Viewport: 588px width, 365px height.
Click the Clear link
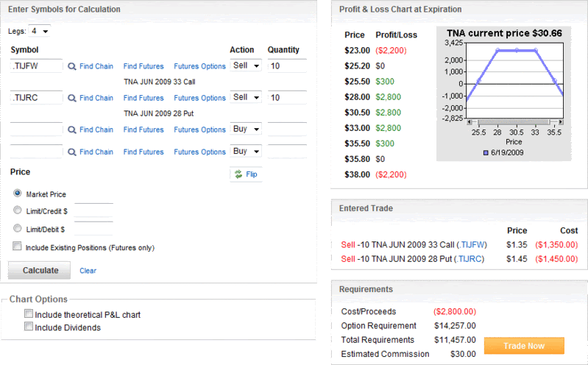pyautogui.click(x=88, y=271)
